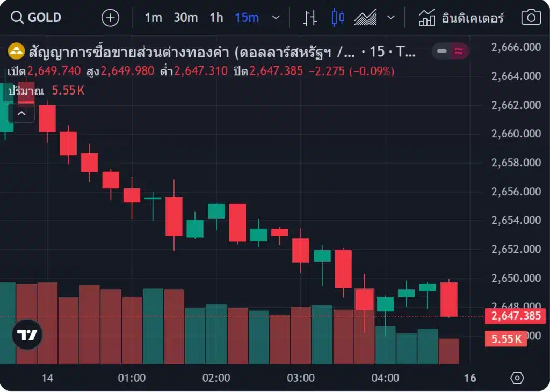The height and width of the screenshot is (392, 550).
Task: Collapse the legend with the chevron button
Action: (x=21, y=113)
